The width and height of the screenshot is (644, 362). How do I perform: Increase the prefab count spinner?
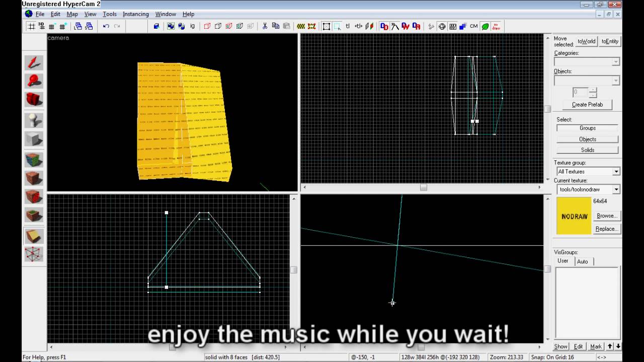(x=593, y=90)
